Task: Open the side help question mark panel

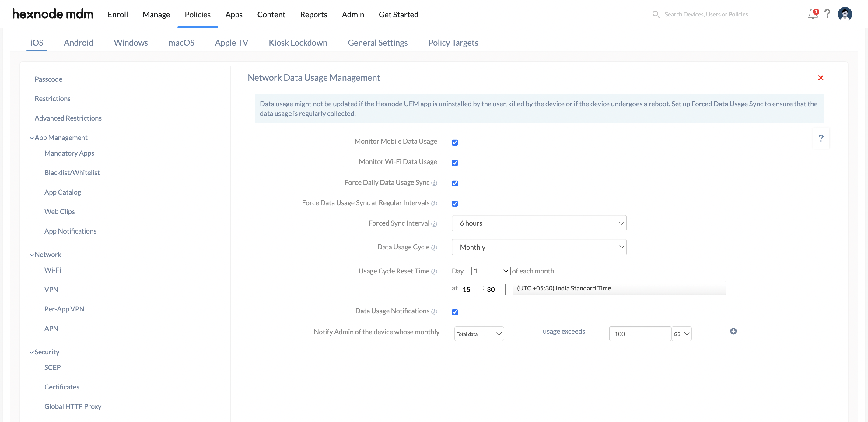Action: (x=821, y=138)
